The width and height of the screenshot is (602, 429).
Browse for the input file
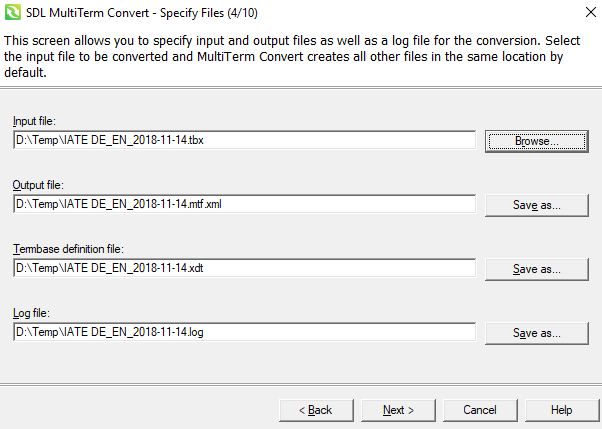point(536,141)
